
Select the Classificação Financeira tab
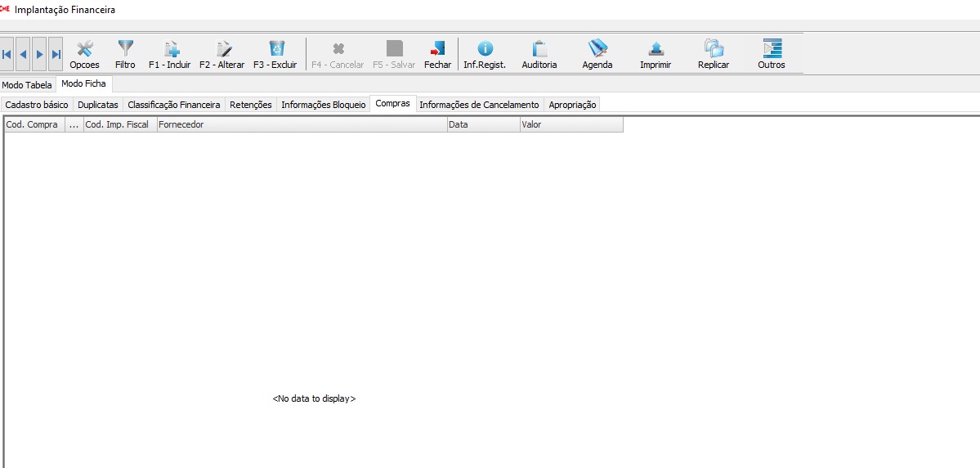pyautogui.click(x=174, y=105)
